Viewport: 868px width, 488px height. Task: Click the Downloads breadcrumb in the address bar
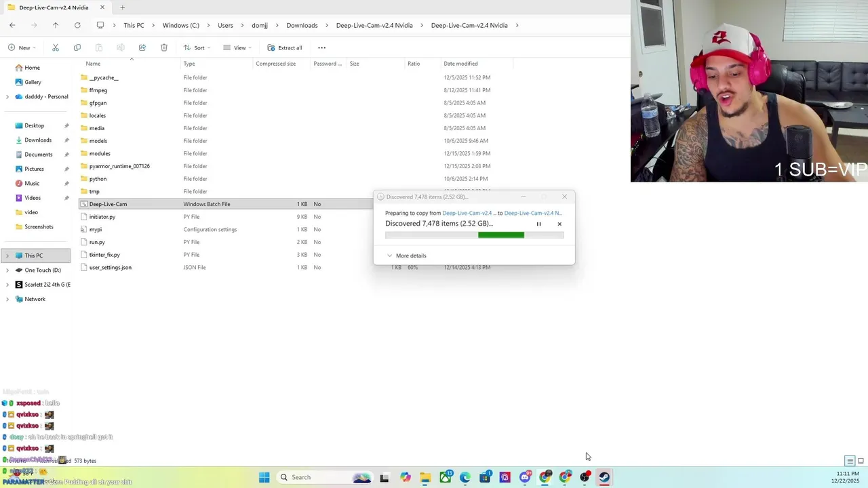[302, 25]
